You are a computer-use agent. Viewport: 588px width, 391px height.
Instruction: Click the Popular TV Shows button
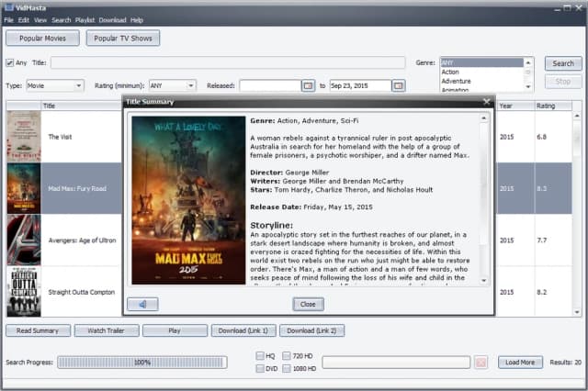coord(123,39)
